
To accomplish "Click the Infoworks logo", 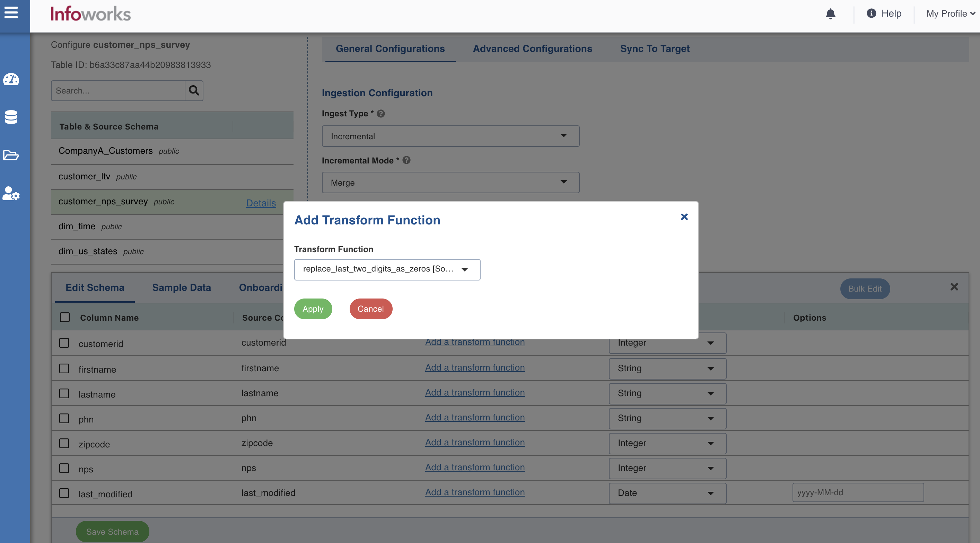I will click(x=90, y=14).
